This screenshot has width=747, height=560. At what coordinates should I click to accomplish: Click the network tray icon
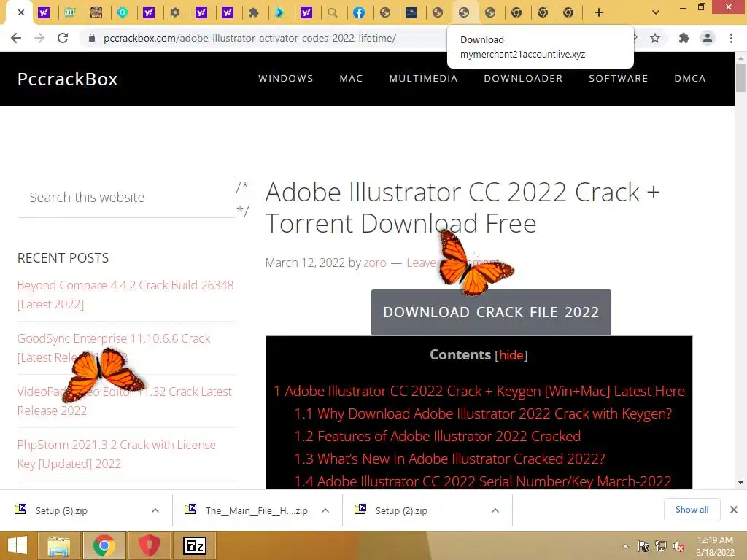click(x=661, y=546)
